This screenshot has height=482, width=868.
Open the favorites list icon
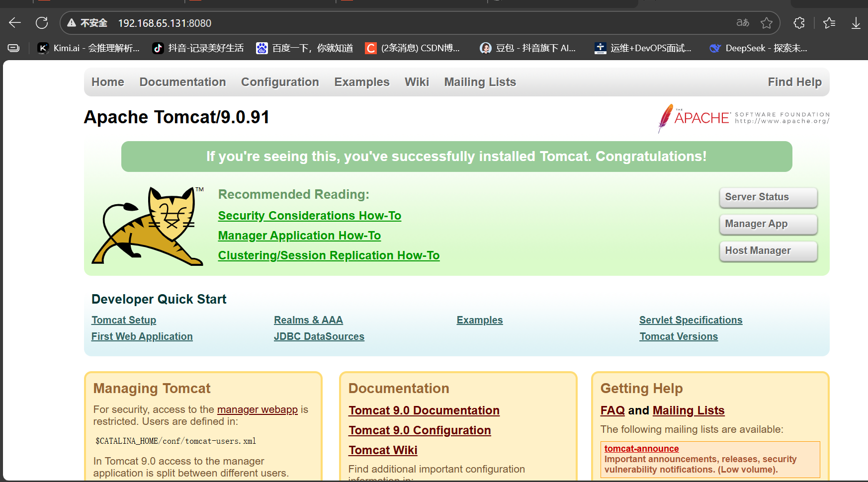(x=829, y=23)
